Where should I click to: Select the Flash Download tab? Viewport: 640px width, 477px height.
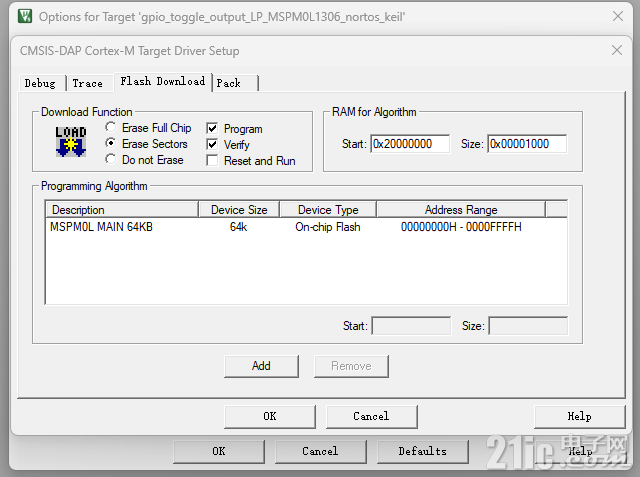pos(163,82)
